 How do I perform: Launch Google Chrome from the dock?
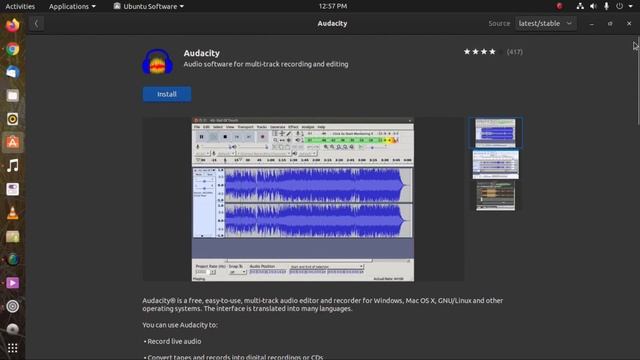point(13,49)
